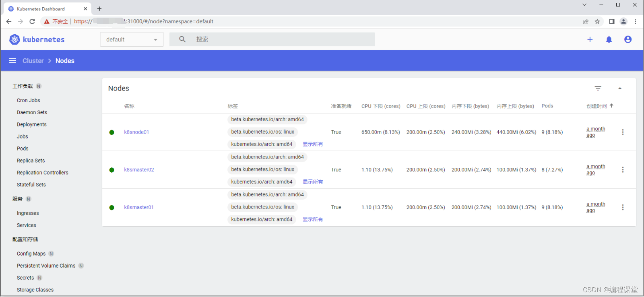Viewport: 644px width, 297px height.
Task: Bookmark this page with star icon
Action: (x=597, y=21)
